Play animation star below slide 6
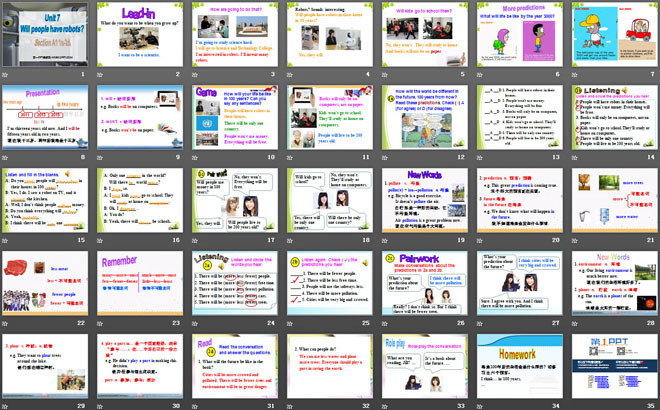 (x=479, y=75)
